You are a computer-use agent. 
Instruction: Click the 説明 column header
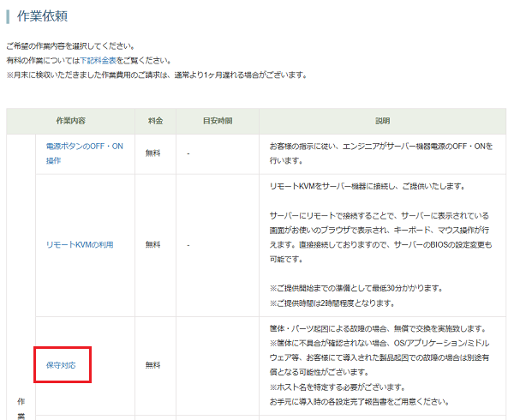pos(383,121)
